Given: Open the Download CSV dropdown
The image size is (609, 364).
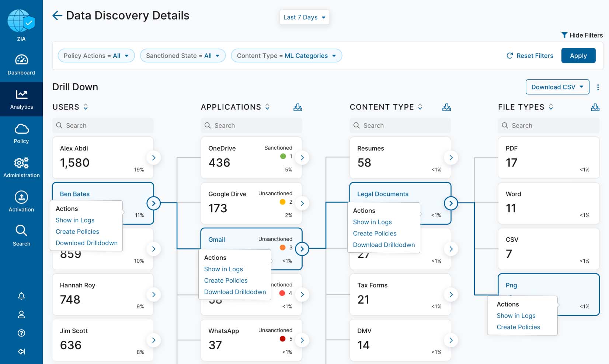Looking at the screenshot, I should coord(557,87).
